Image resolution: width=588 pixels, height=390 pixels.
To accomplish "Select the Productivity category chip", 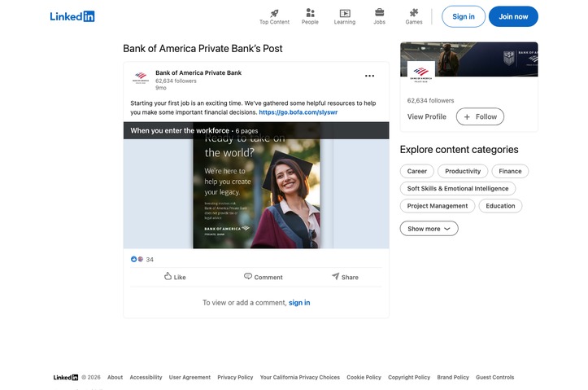I will 463,171.
